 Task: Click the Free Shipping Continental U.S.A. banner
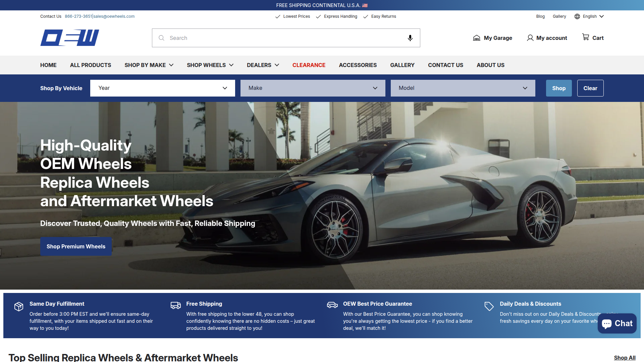click(x=322, y=5)
